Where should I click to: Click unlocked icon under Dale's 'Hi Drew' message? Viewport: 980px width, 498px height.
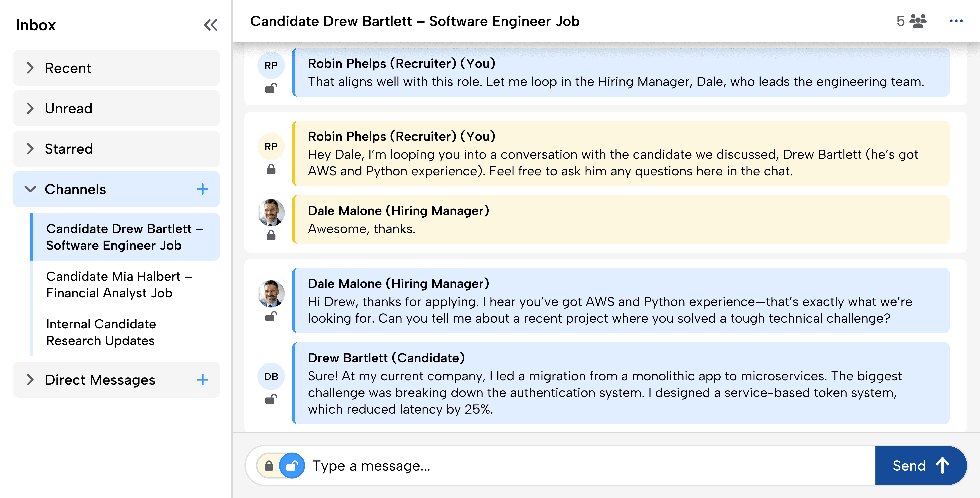pos(271,316)
